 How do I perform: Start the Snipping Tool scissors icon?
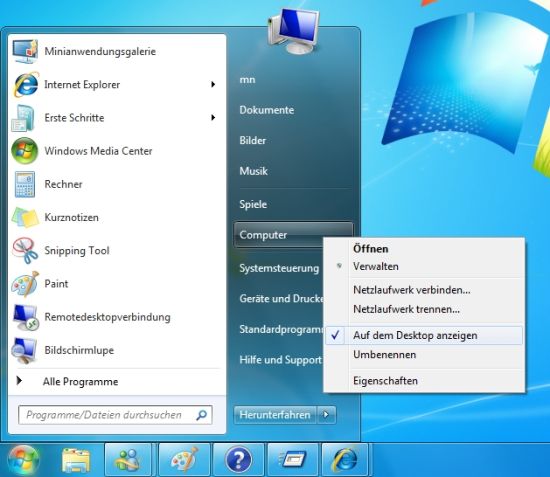pyautogui.click(x=25, y=250)
